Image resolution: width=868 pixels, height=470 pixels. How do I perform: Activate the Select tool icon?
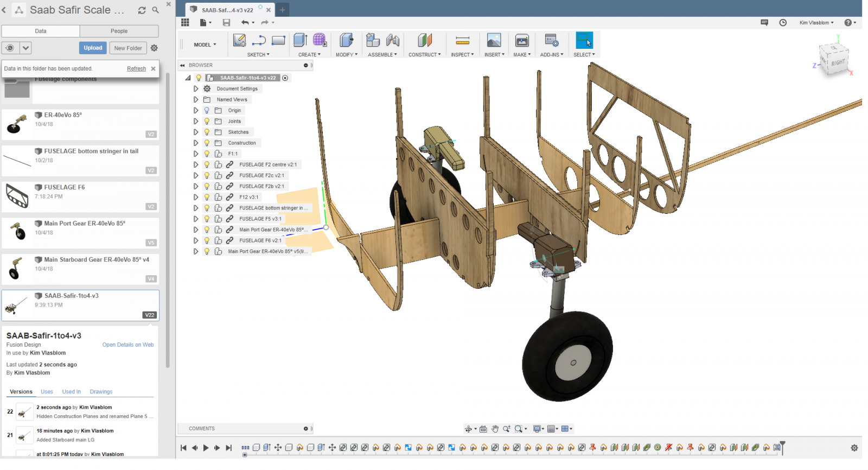click(584, 40)
